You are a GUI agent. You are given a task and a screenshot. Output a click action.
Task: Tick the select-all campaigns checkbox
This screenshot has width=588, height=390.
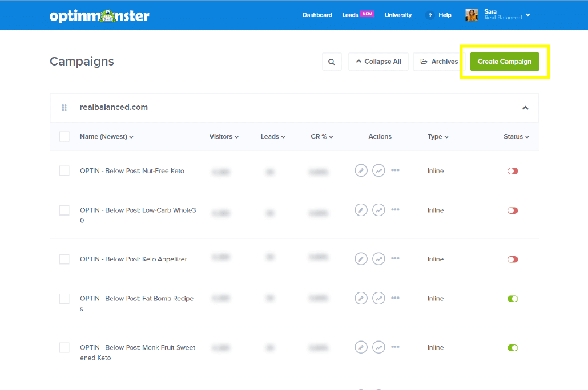pos(64,137)
